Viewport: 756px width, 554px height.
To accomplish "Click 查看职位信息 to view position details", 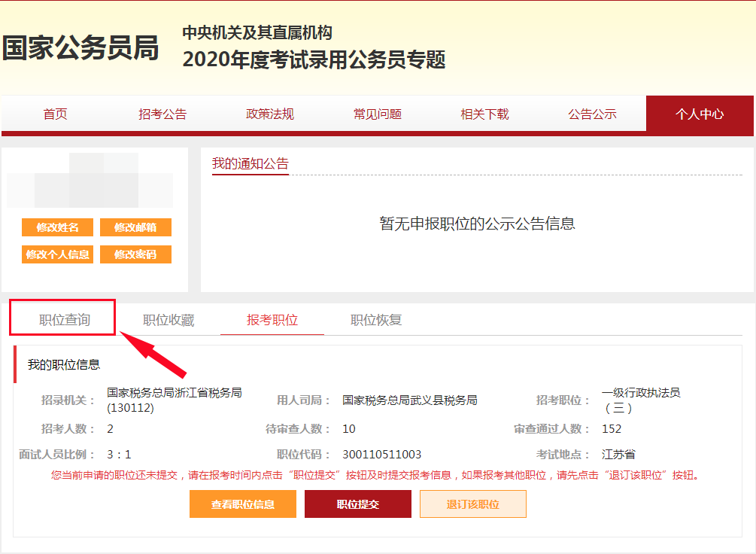I will click(x=242, y=504).
